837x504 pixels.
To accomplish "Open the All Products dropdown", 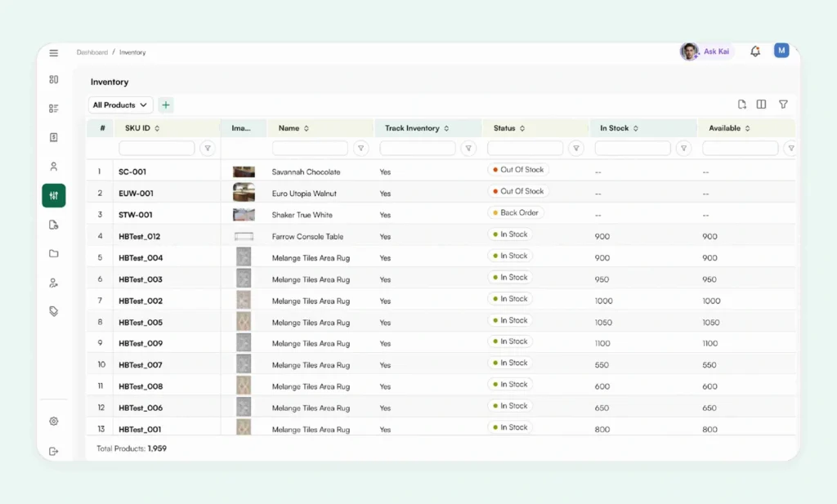I will point(119,105).
